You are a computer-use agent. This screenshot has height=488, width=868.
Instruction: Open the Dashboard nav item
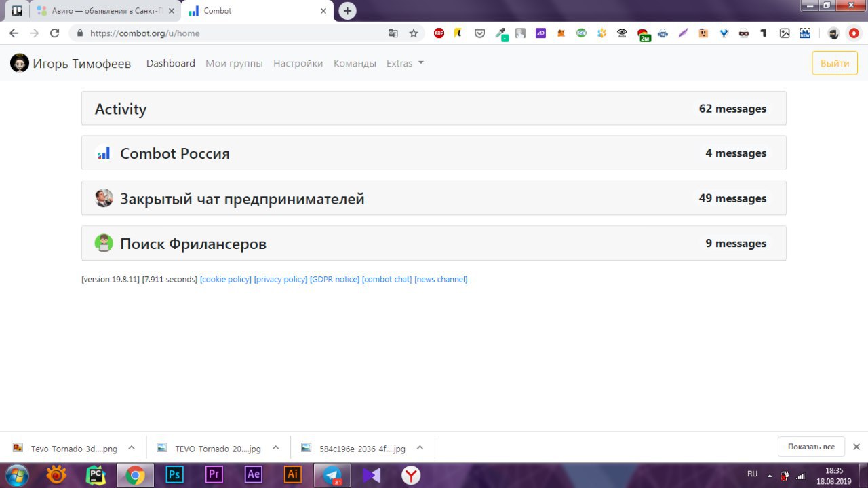171,63
